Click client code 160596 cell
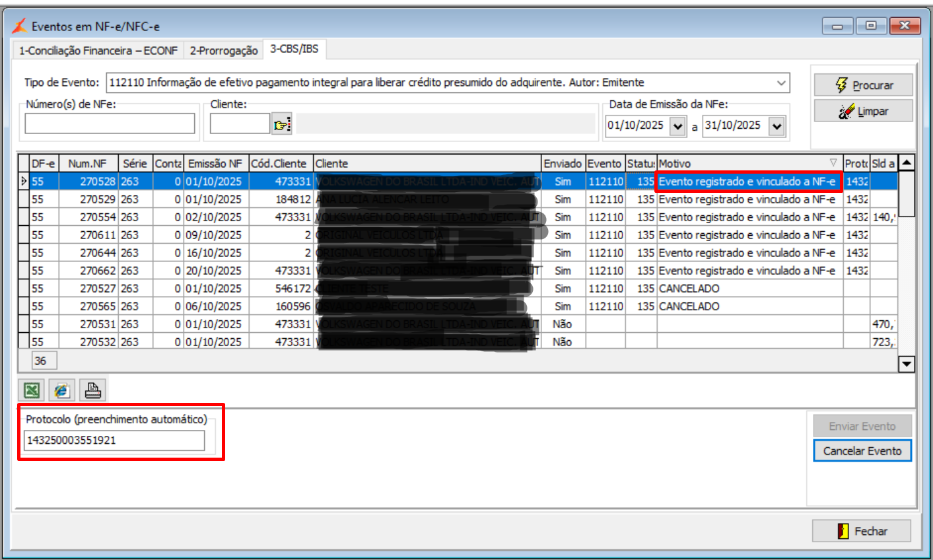This screenshot has height=560, width=933. click(281, 306)
